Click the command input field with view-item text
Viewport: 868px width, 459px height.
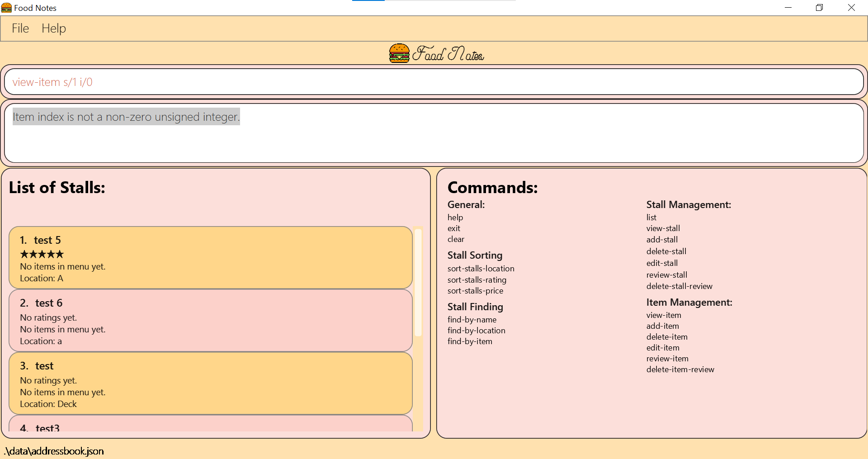coord(434,82)
